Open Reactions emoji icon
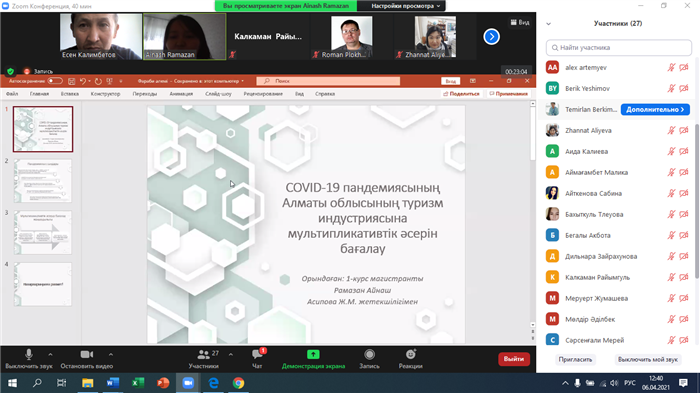Viewport: 700px width, 393px height. (x=411, y=355)
